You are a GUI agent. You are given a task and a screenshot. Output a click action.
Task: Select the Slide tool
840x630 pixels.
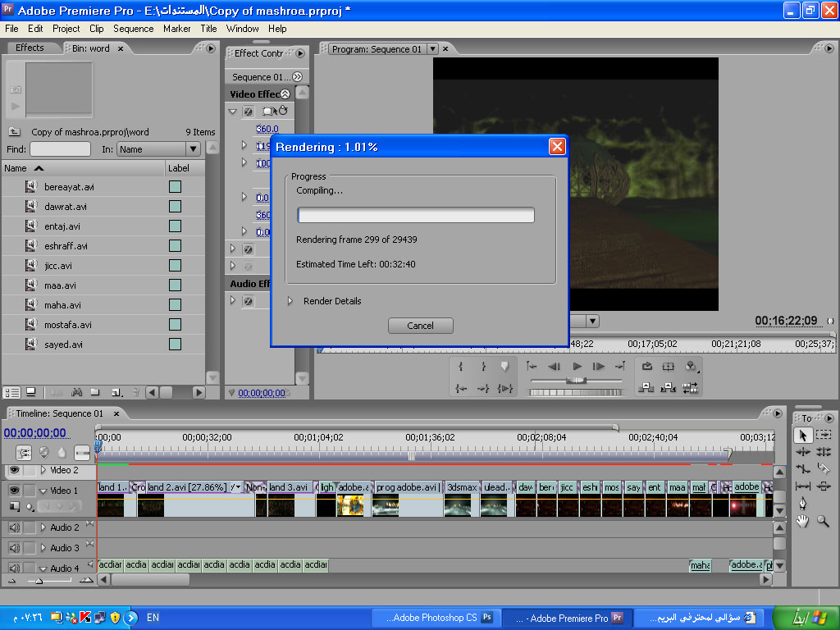[x=824, y=486]
